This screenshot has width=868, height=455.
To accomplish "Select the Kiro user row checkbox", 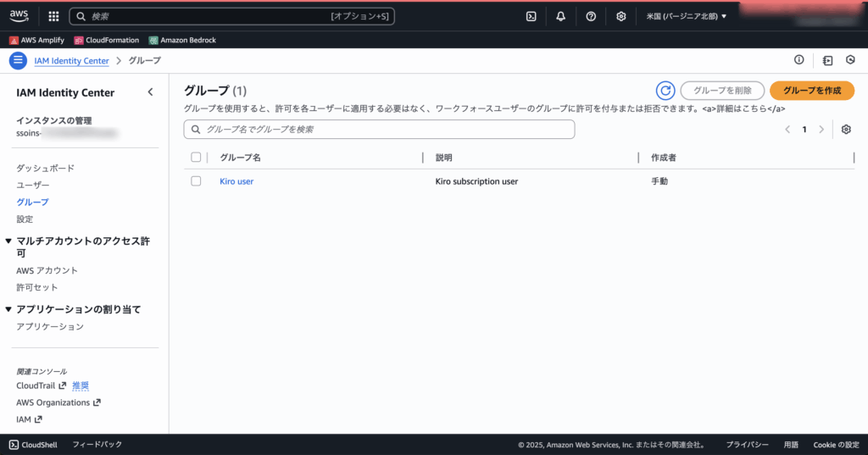I will point(196,181).
